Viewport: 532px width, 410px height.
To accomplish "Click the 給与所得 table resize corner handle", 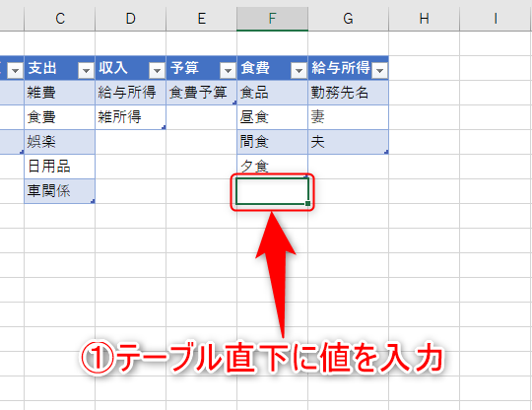I will [386, 153].
